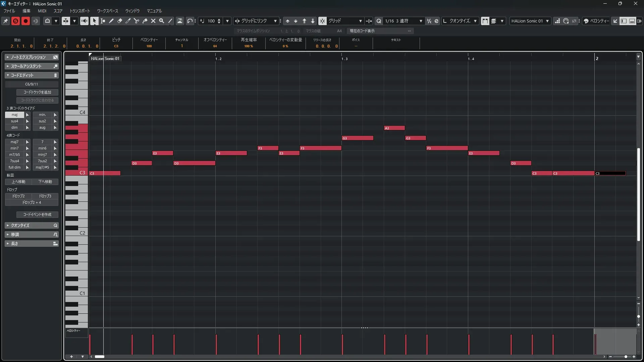Select the Glue tool
The height and width of the screenshot is (362, 644).
click(145, 21)
